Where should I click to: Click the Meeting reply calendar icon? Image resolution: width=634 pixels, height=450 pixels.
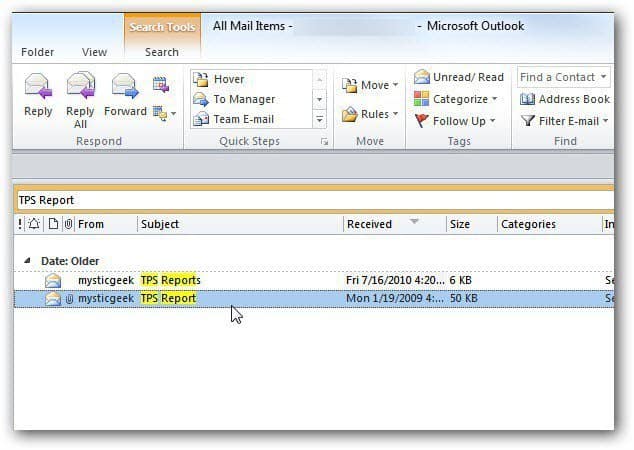pos(161,84)
